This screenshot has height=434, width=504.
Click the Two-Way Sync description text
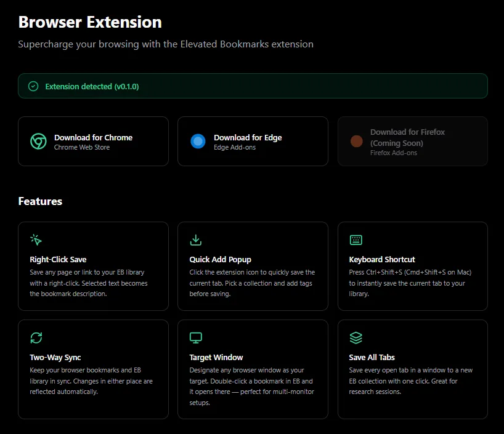pyautogui.click(x=91, y=381)
